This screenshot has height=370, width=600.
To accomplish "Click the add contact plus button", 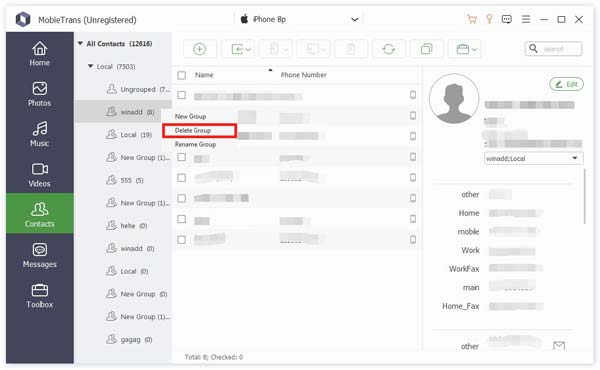I will pyautogui.click(x=199, y=49).
